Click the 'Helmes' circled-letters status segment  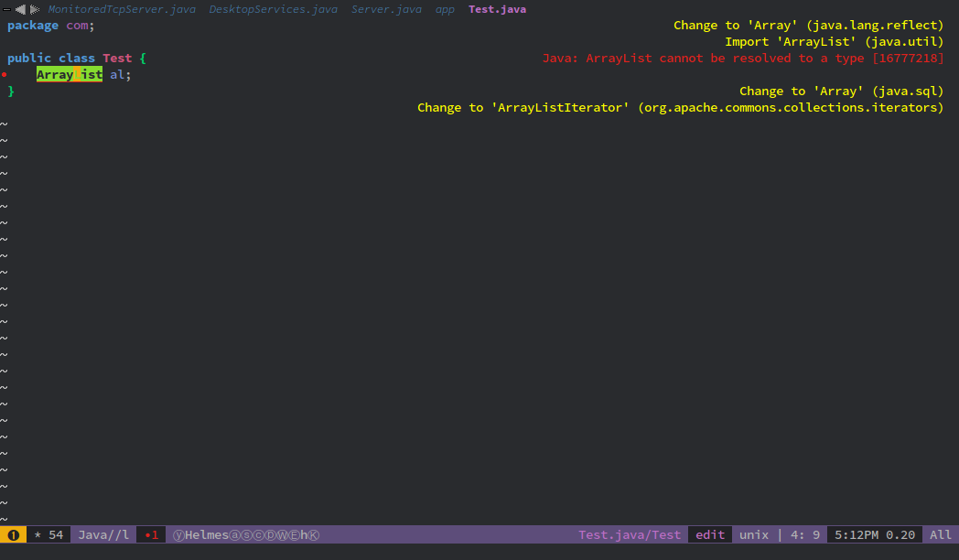click(246, 535)
